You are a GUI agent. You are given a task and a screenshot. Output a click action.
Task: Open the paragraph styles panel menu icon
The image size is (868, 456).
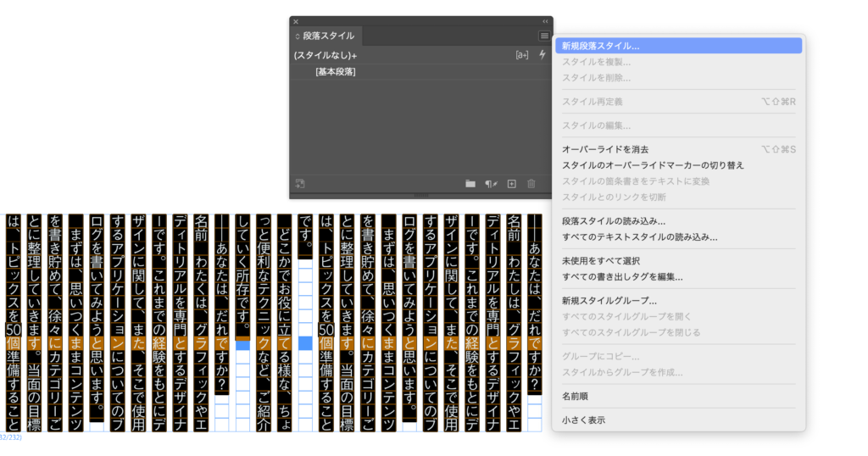tap(544, 36)
